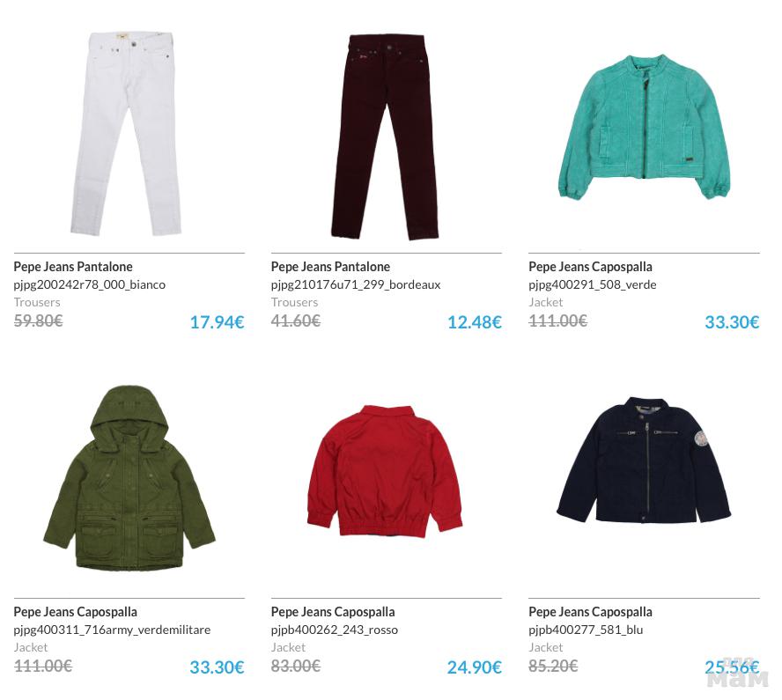Click the pjpg210176u71_299_bordeaux product code
The image size is (782, 700).
[356, 284]
